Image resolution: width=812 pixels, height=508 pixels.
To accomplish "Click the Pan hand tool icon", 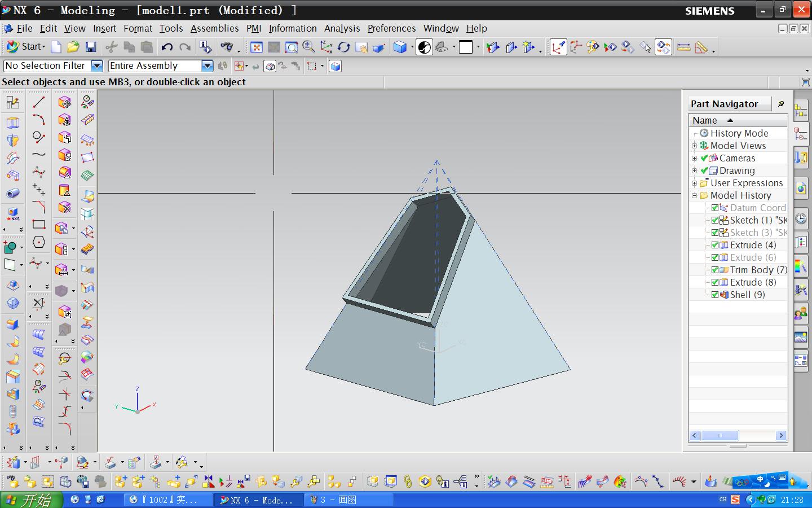I will (361, 47).
